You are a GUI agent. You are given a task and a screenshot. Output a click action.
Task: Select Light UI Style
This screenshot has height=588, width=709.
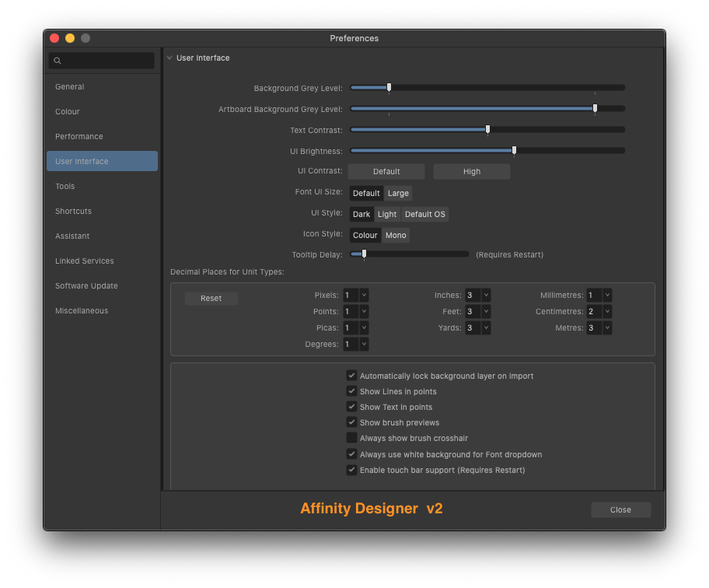click(387, 215)
